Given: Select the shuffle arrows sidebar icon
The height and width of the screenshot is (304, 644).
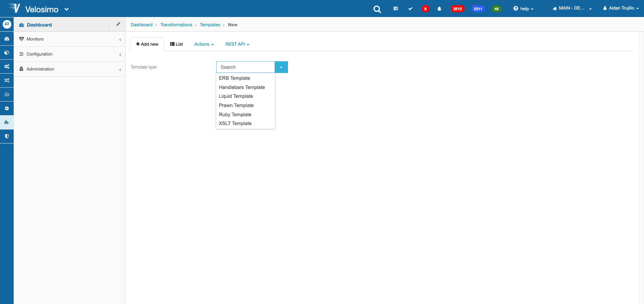Looking at the screenshot, I should click(7, 80).
